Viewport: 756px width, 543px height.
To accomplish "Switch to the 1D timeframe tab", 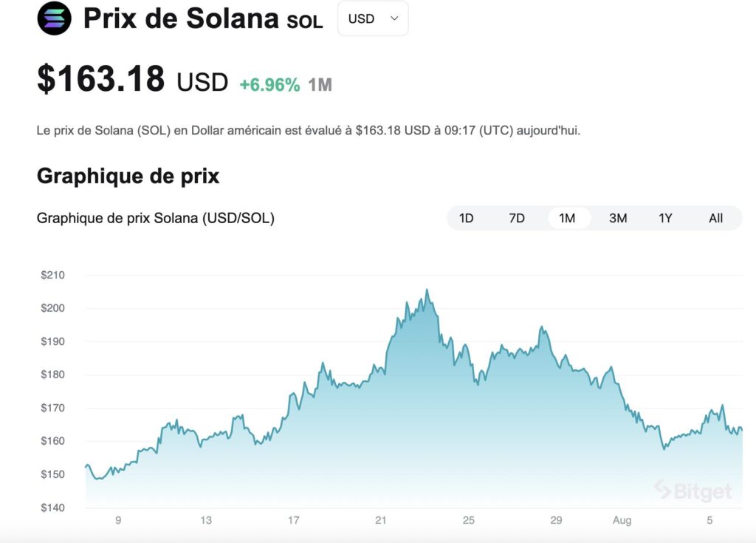I will tap(467, 218).
